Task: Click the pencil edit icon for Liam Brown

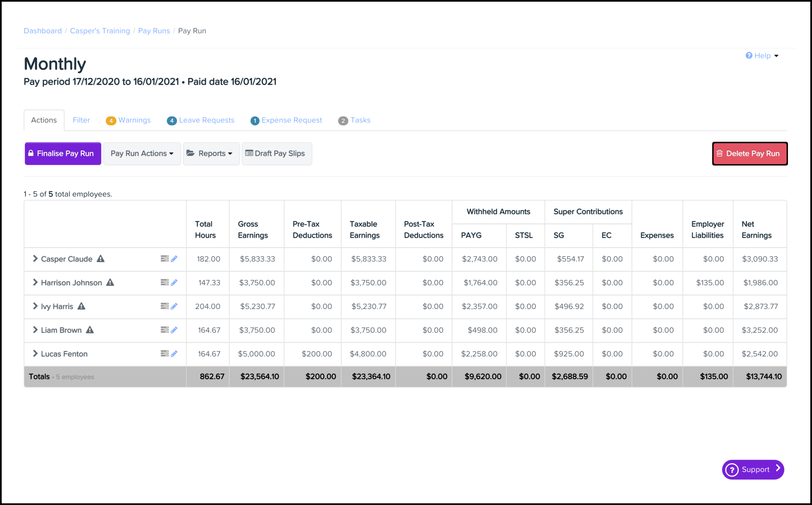Action: [x=174, y=330]
